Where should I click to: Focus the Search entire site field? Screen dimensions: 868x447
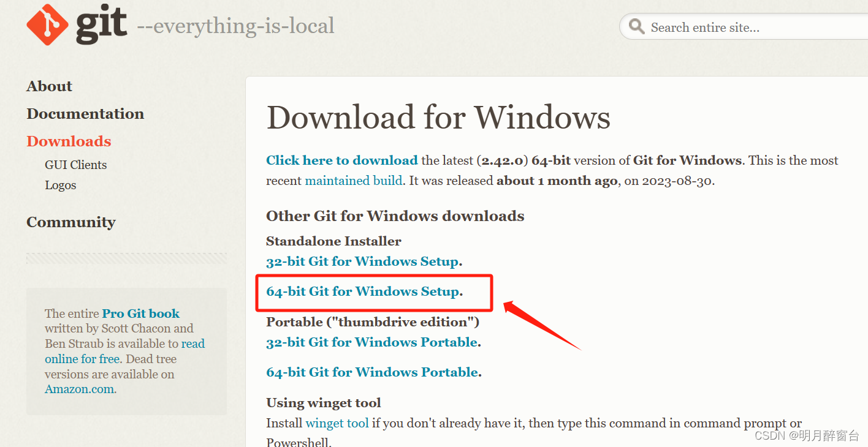[x=743, y=27]
